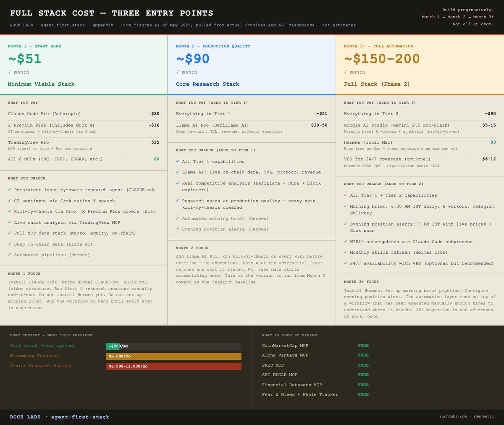Click the 'Full Stack Cost — Three Entry Points' title
The height and width of the screenshot is (425, 504).
tap(111, 13)
